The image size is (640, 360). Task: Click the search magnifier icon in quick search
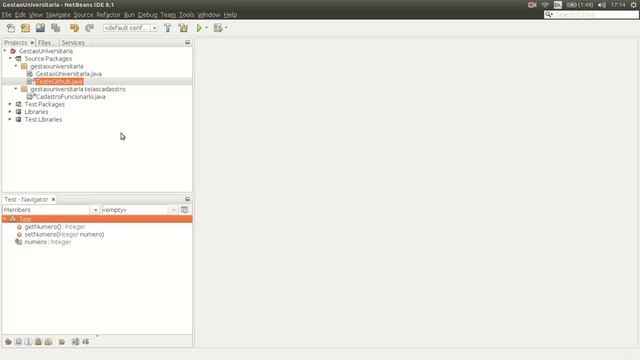click(x=549, y=14)
